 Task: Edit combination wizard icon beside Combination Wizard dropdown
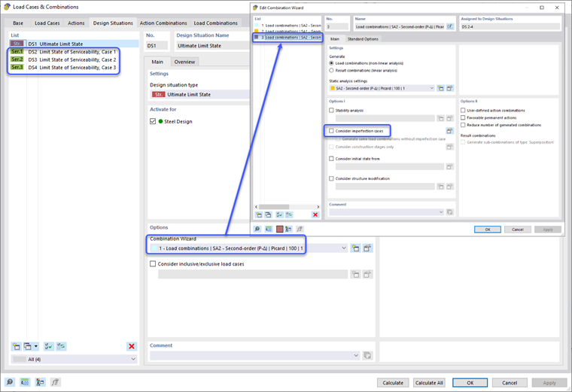click(x=367, y=248)
